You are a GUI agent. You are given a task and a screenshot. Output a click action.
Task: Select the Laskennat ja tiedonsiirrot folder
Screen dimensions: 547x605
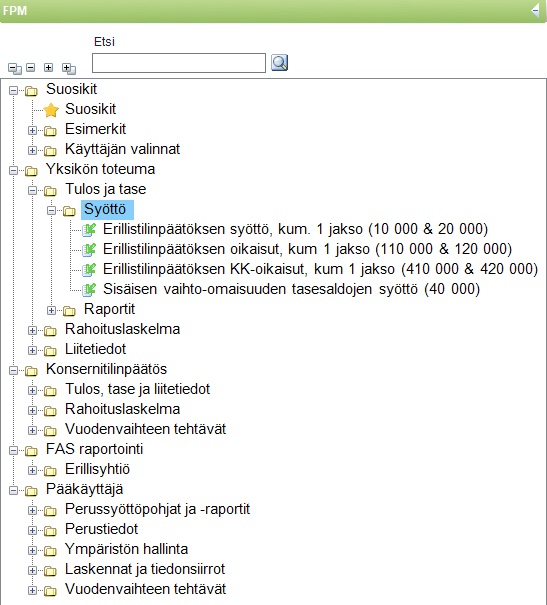click(x=145, y=569)
